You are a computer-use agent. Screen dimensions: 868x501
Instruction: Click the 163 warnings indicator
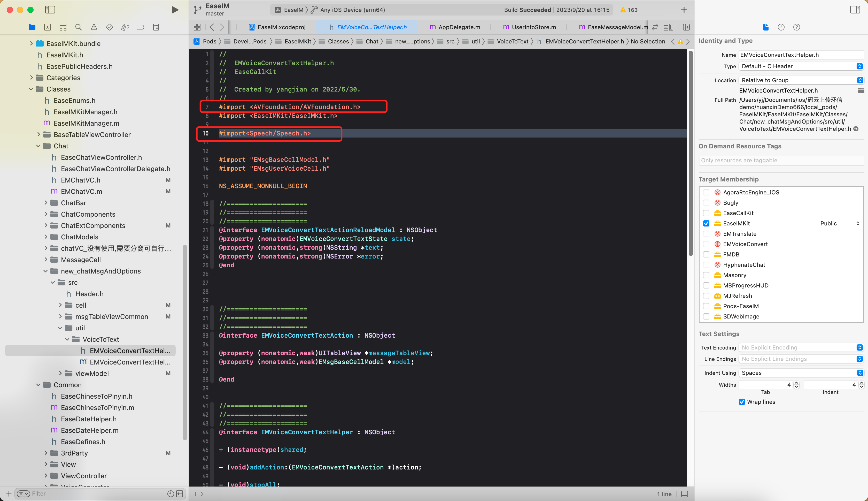point(629,10)
